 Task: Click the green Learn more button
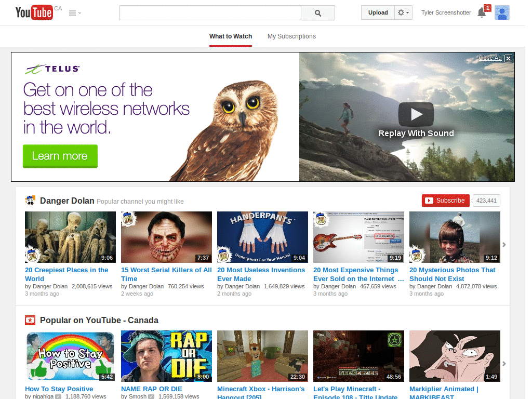point(60,156)
